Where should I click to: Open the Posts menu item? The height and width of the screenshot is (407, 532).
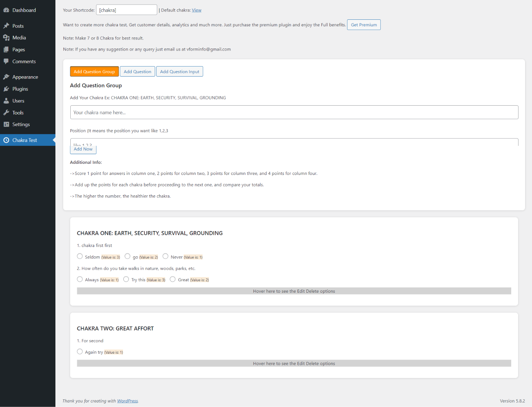pos(28,26)
